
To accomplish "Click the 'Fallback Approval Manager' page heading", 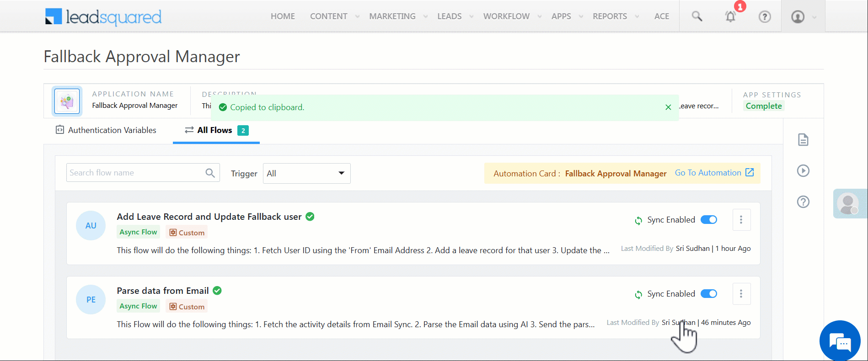I will 142,57.
